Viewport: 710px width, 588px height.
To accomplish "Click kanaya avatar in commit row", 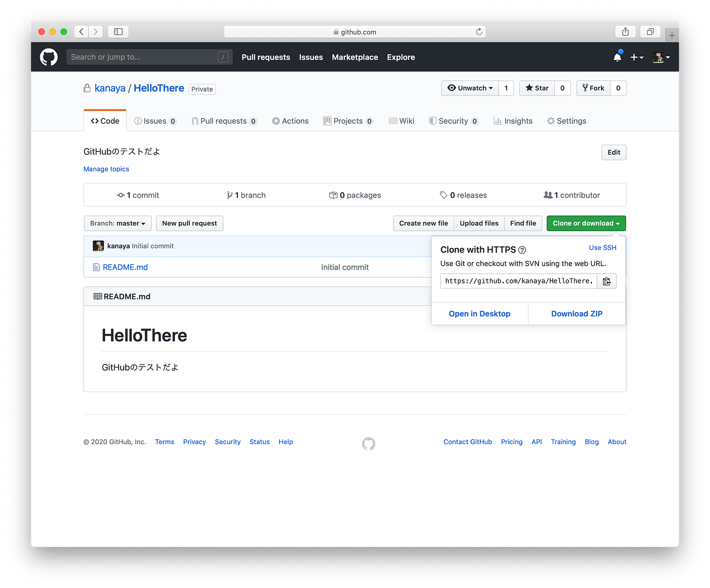I will coord(98,246).
